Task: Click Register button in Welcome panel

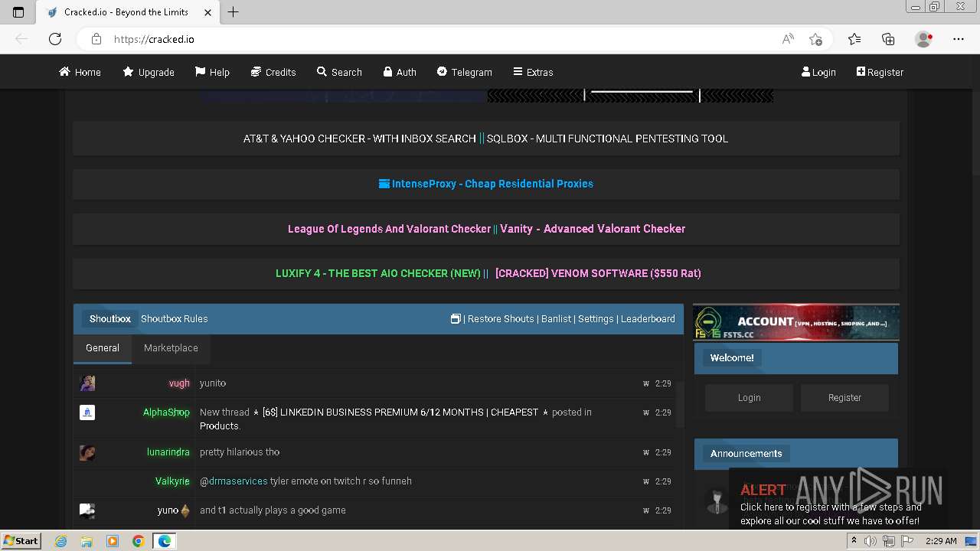Action: (844, 398)
